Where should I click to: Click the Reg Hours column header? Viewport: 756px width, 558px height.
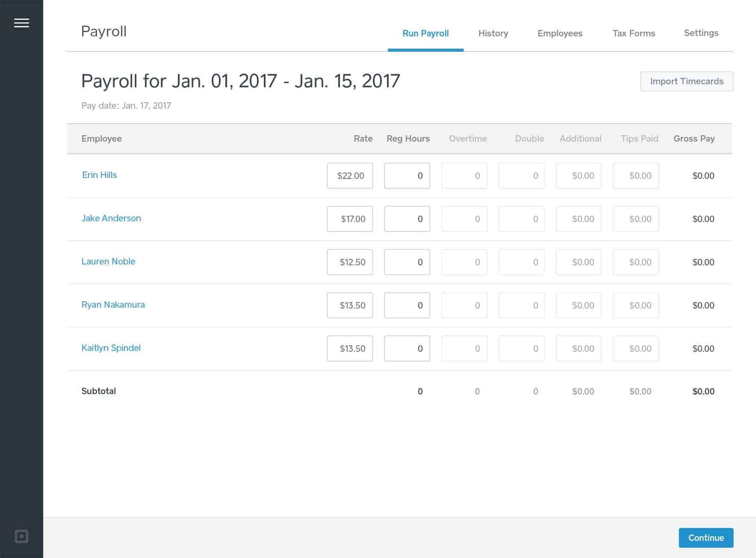[408, 139]
